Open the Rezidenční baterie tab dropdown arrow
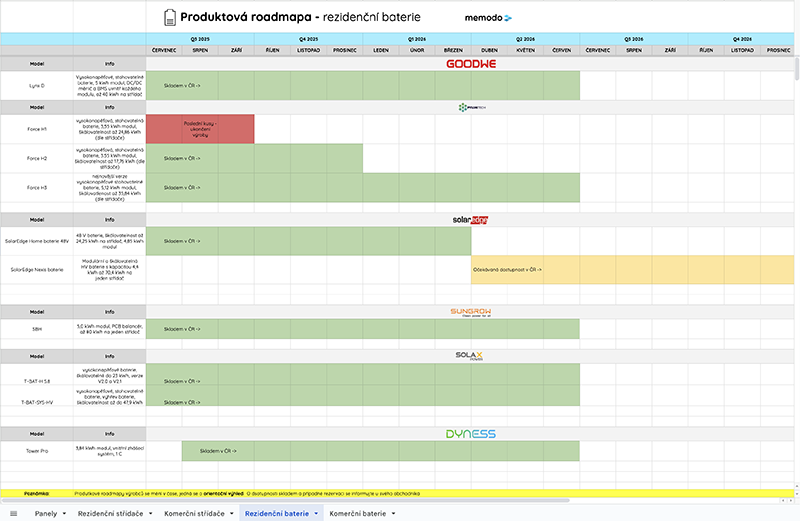The image size is (800, 521). 316,513
